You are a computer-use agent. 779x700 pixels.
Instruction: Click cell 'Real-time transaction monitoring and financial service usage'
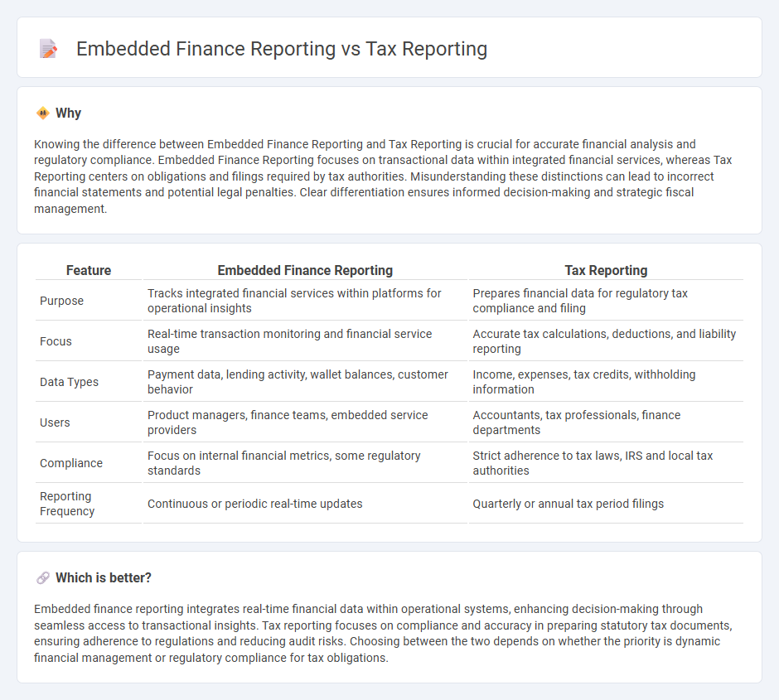305,341
